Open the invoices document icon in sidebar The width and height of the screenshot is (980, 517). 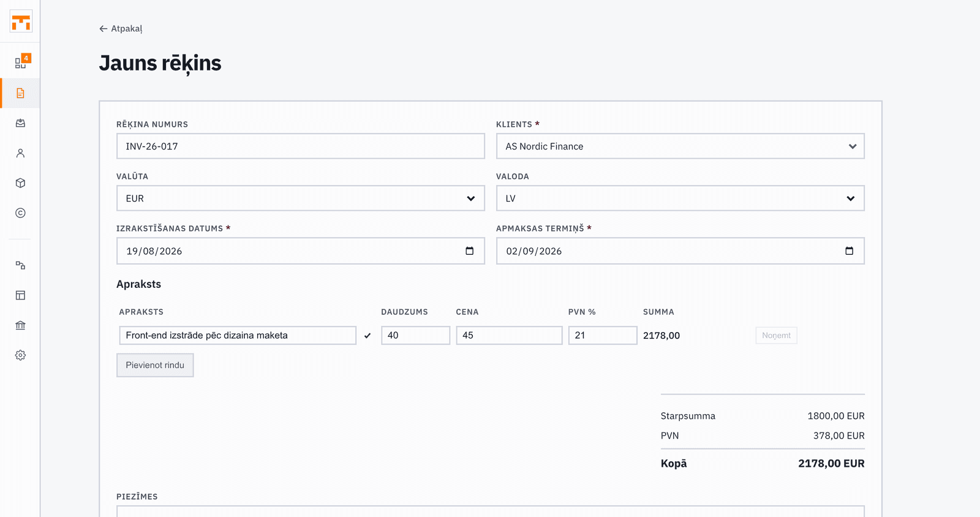[x=20, y=93]
